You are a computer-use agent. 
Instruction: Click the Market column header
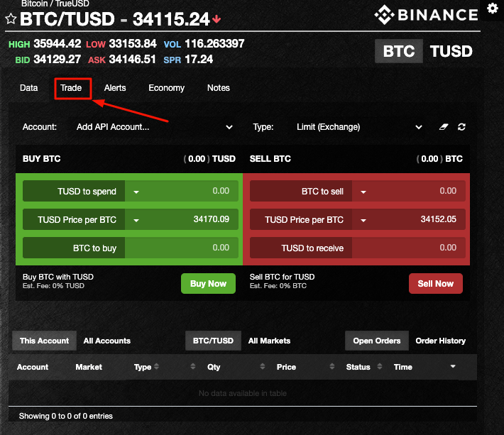tap(89, 367)
